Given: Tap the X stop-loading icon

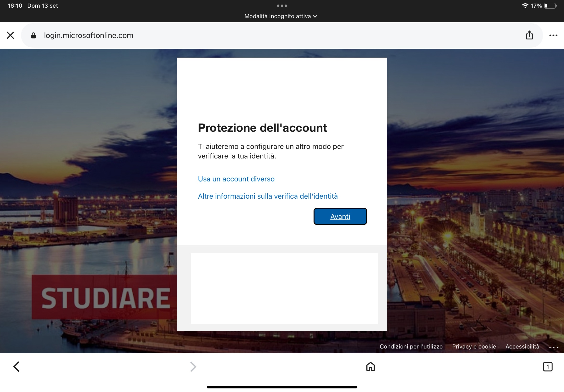Looking at the screenshot, I should tap(10, 35).
